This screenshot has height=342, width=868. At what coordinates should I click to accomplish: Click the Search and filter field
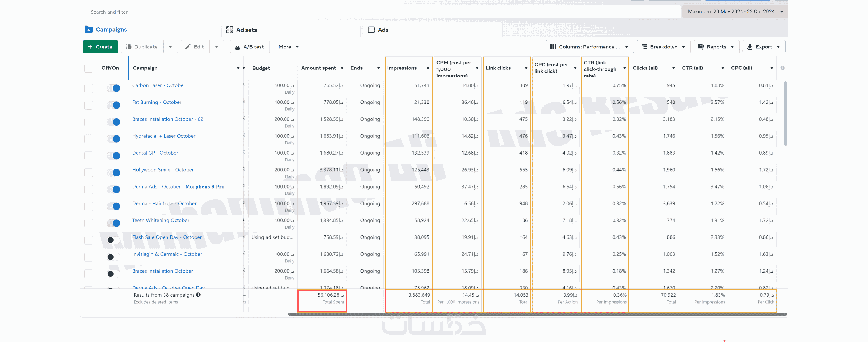tap(371, 12)
